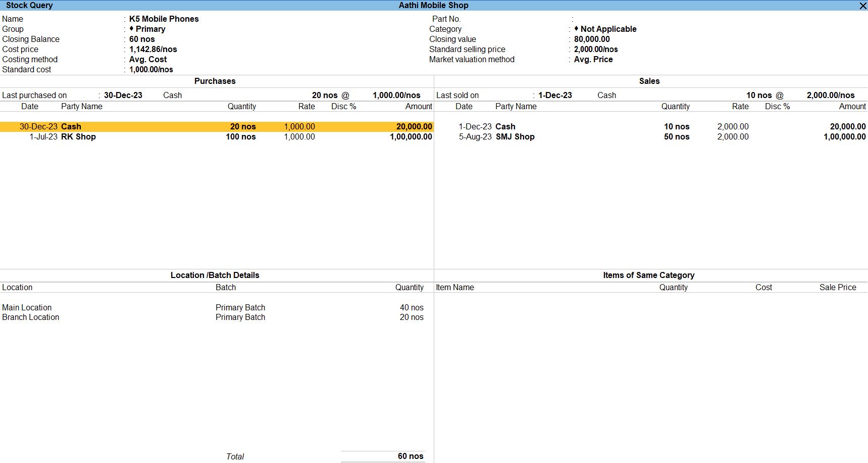Viewport: 868px width, 463px height.
Task: Click the Branch Location quantity 20 nos
Action: pyautogui.click(x=412, y=317)
